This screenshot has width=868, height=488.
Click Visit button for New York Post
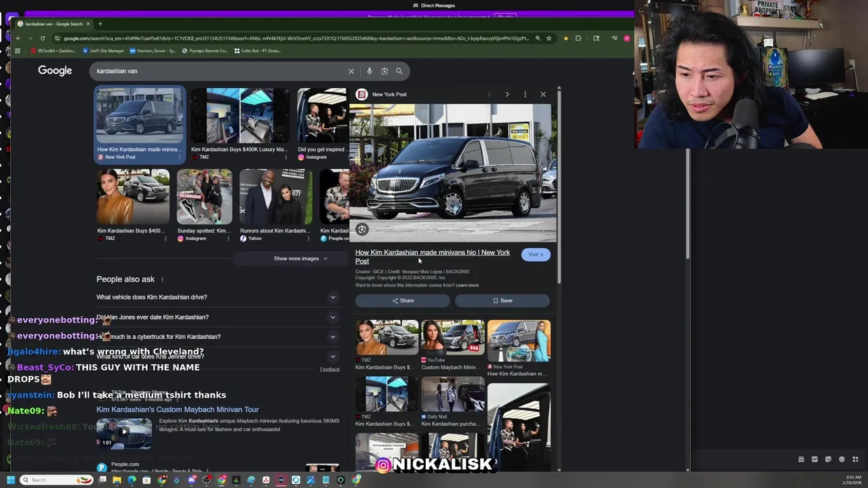[x=536, y=255]
